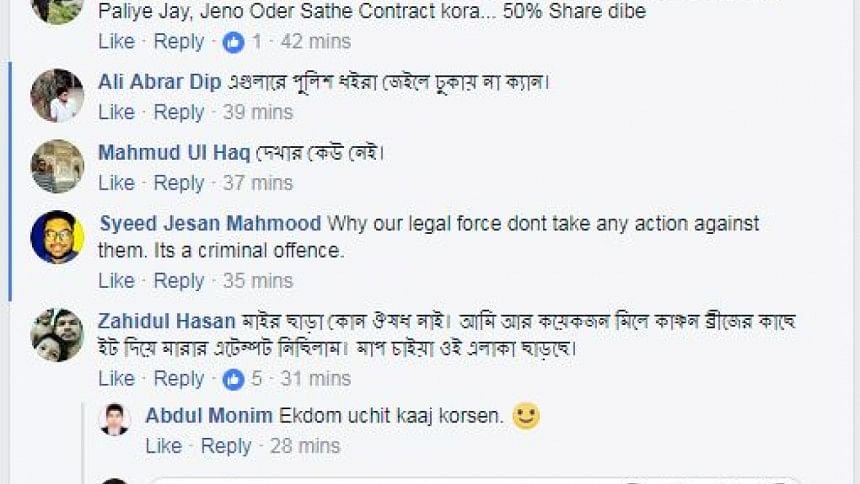Open Syeed Jesan Mahmood's avatar

coord(57,237)
